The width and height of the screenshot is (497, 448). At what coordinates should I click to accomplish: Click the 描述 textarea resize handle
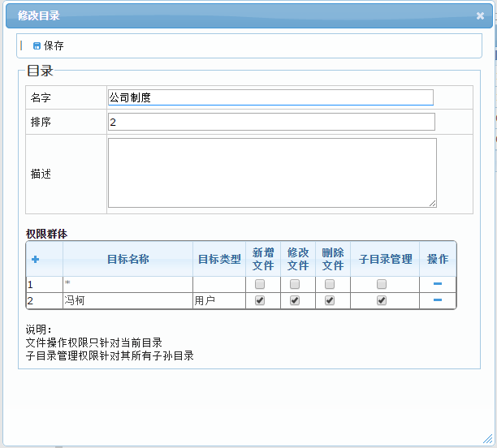tap(433, 203)
